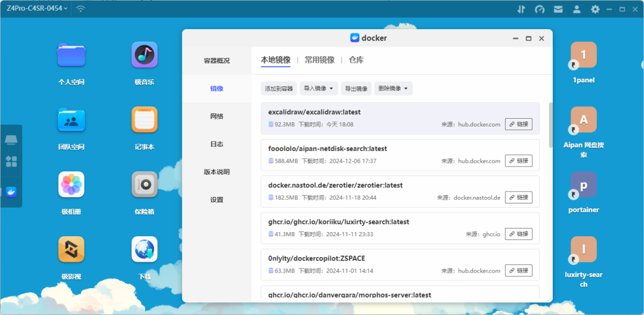Image resolution: width=644 pixels, height=315 pixels.
Task: Click 链接 for excalidraw/excalidraw:latest
Action: [x=519, y=124]
